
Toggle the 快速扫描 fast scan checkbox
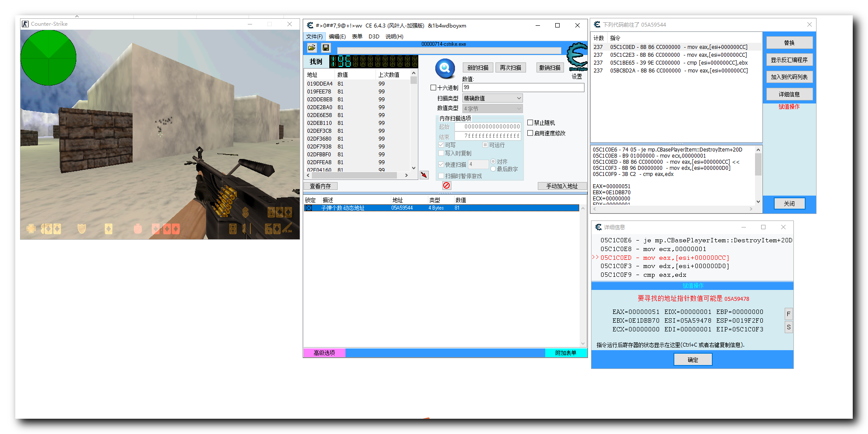[441, 165]
